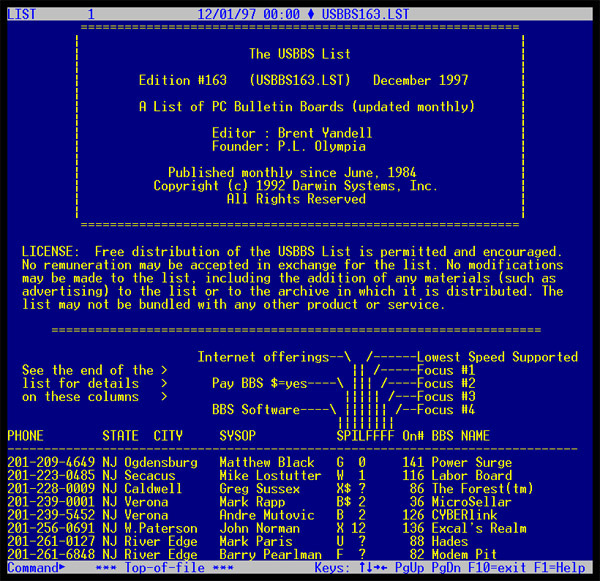Click the Power Surge BBS name
600x581 pixels.
(471, 462)
